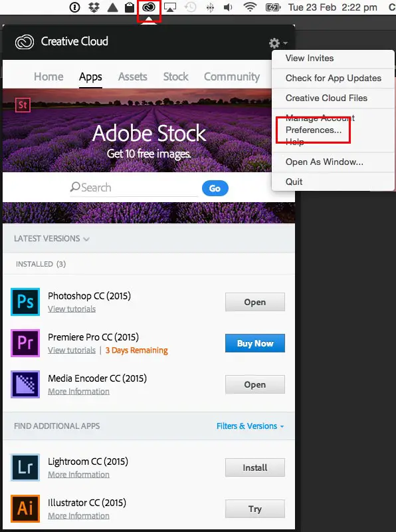Click the FIND ADDITIONAL APPS heading
Image resolution: width=396 pixels, height=532 pixels.
point(57,426)
